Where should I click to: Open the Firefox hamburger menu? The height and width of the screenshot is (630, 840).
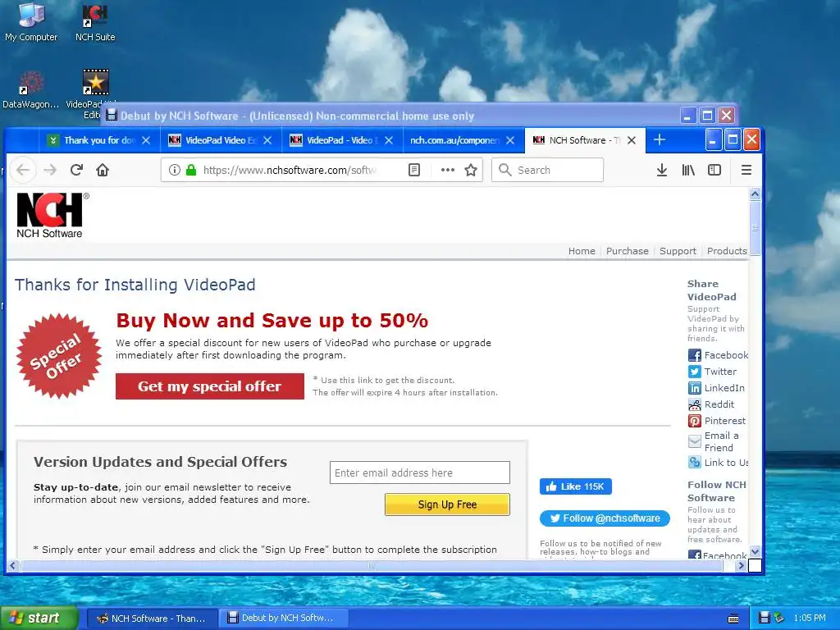coord(746,170)
